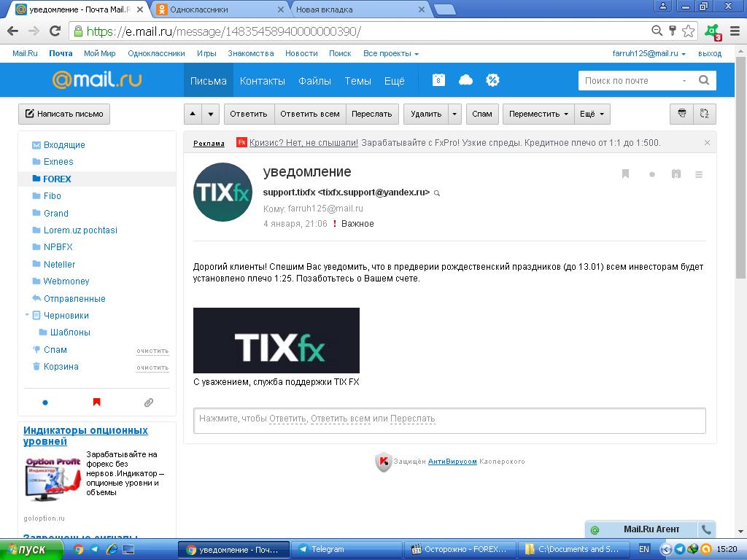The height and width of the screenshot is (560, 747).
Task: Search for emails from this sender icon
Action: 437,192
